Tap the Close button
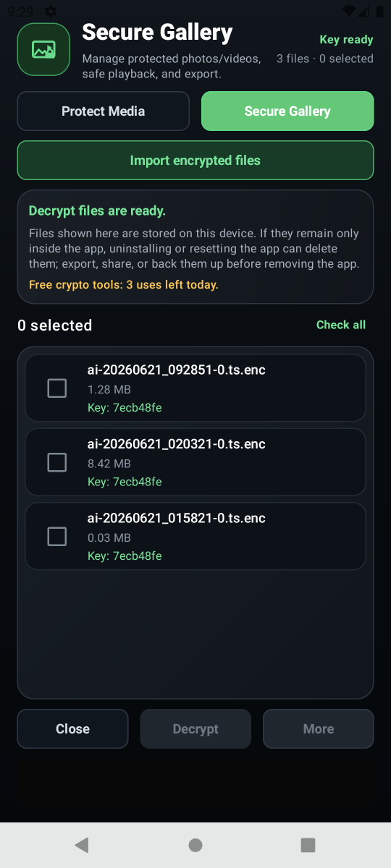The width and height of the screenshot is (391, 868). click(73, 729)
